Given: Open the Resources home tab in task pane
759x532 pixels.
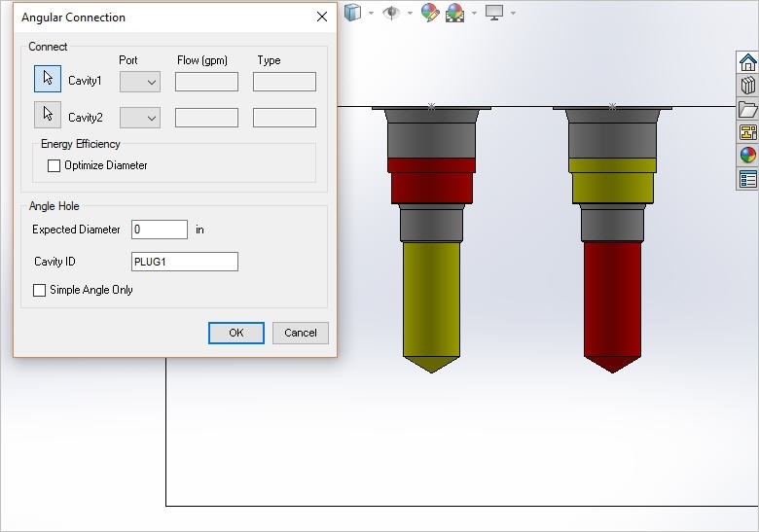Looking at the screenshot, I should pos(748,62).
